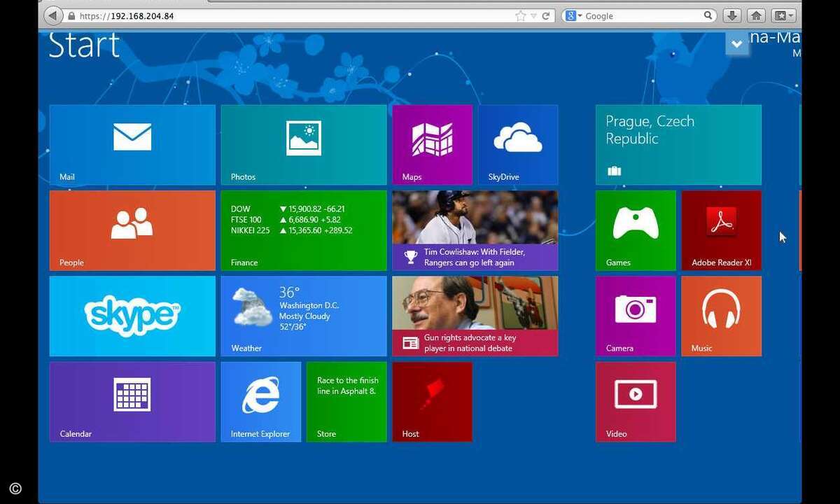Screen dimensions: 840x504
Task: Click the Start heading text
Action: [84, 45]
